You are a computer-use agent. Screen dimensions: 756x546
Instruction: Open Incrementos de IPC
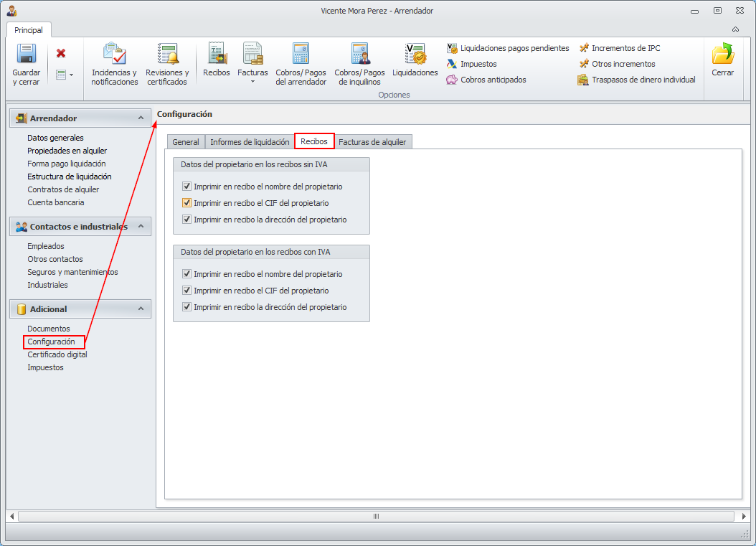pyautogui.click(x=620, y=48)
